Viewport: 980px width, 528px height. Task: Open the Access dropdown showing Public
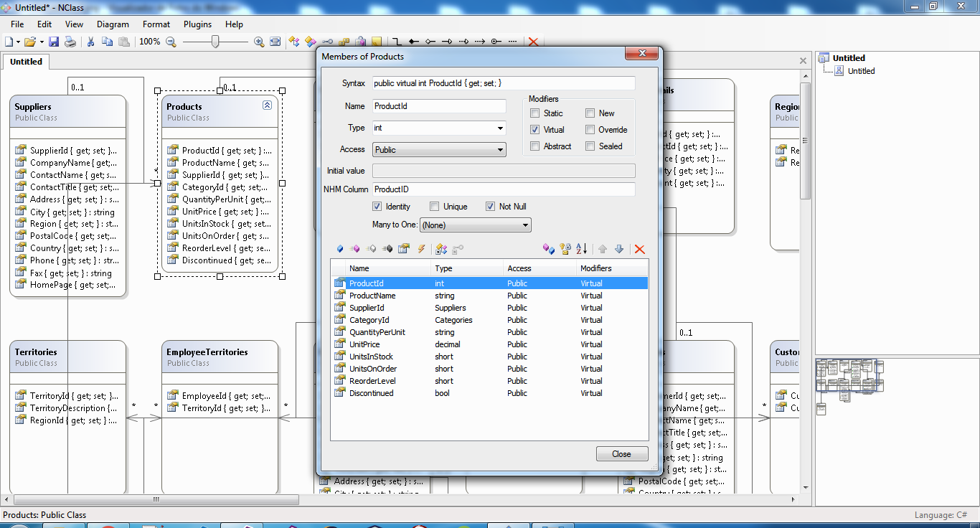coord(439,150)
